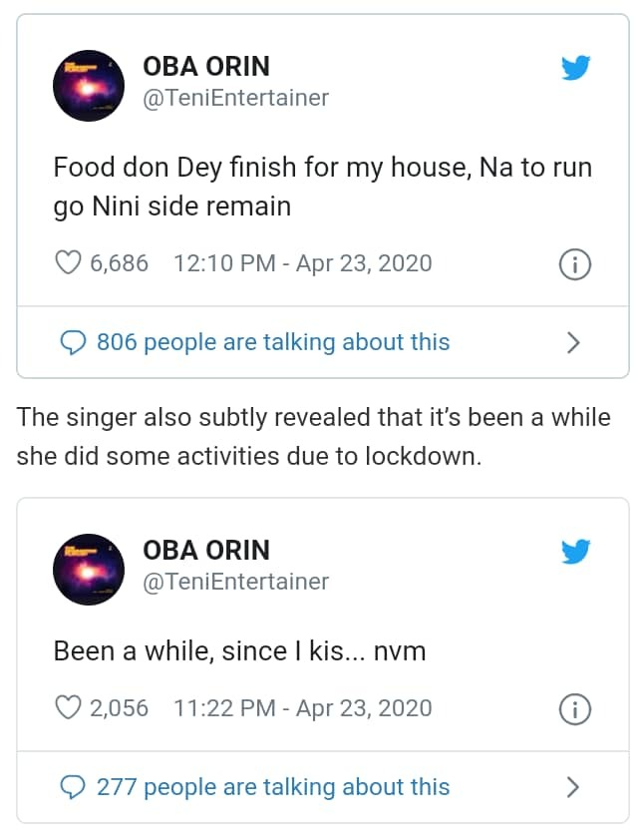Image resolution: width=644 pixels, height=836 pixels.
Task: Expand the 806 people conversation chevron
Action: (573, 342)
